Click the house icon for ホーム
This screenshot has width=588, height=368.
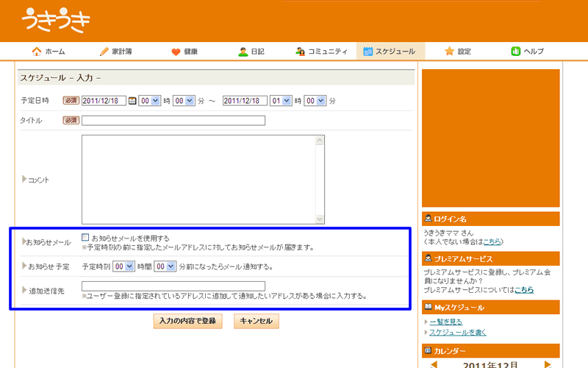36,52
